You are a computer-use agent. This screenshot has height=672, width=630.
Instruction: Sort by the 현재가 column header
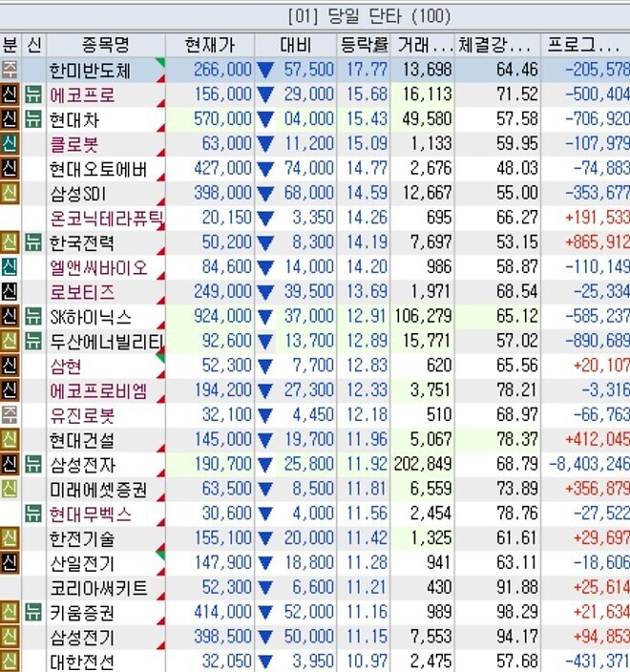click(x=210, y=45)
